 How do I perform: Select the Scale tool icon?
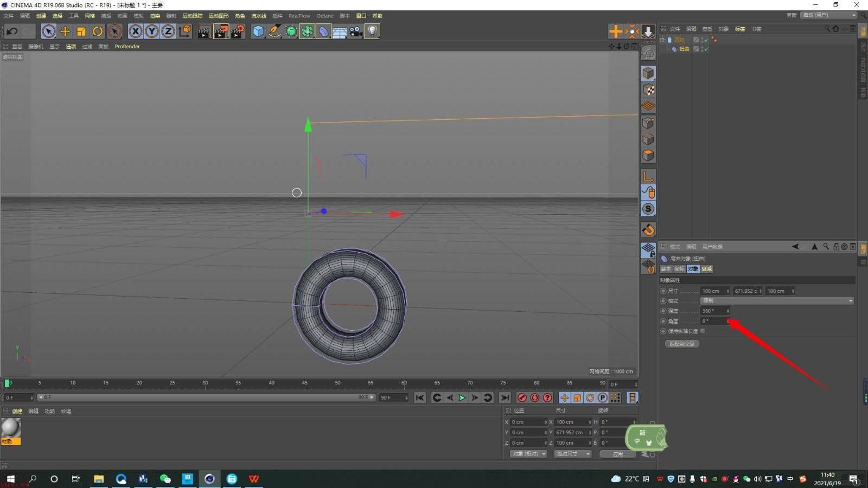click(81, 31)
